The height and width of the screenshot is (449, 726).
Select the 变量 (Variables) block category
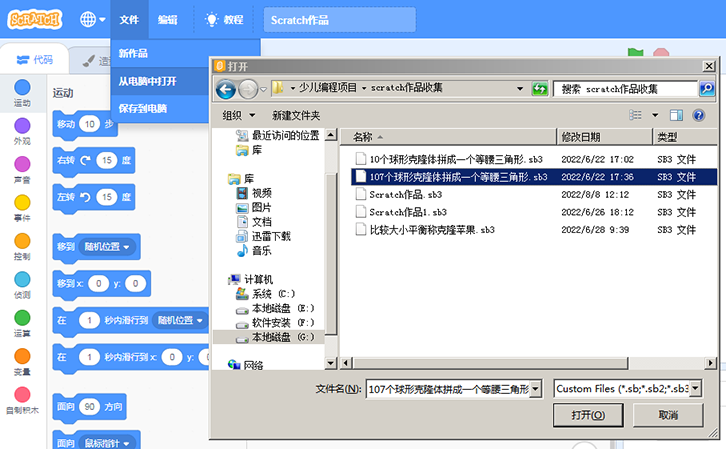coord(22,361)
